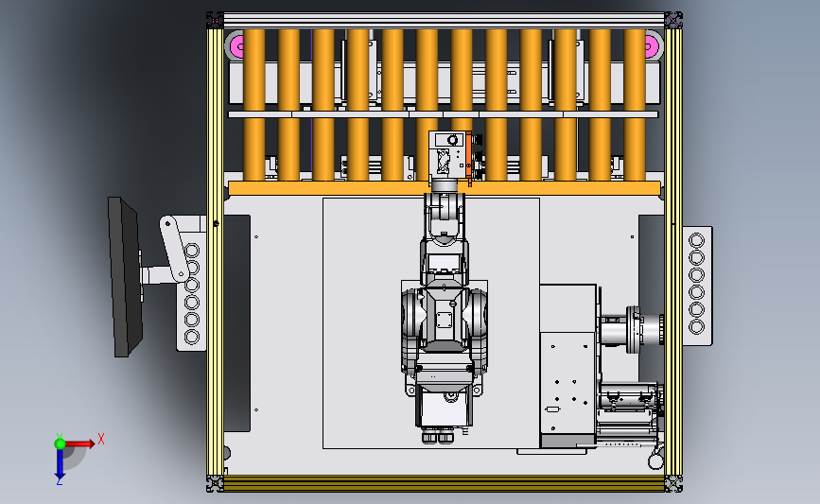Select the large rectangular robot base plate

[x=431, y=323]
